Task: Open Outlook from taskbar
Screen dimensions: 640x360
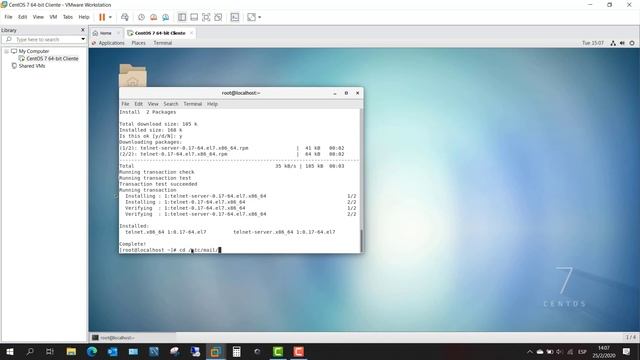Action: click(x=113, y=351)
